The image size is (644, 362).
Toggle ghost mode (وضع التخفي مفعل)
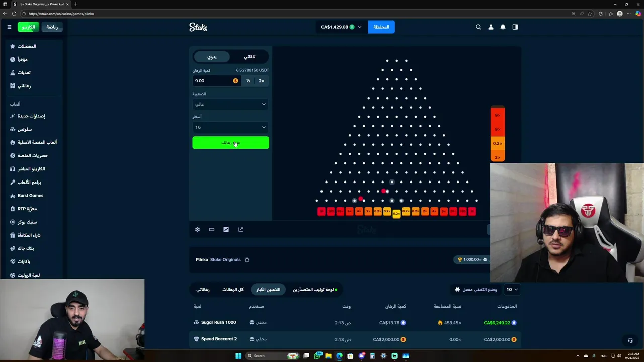click(x=476, y=290)
